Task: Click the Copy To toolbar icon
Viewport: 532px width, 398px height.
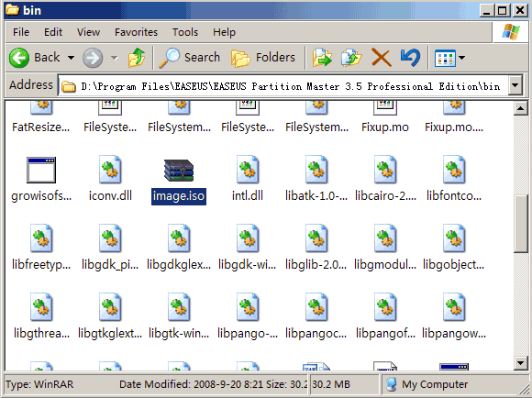Action: pyautogui.click(x=351, y=58)
